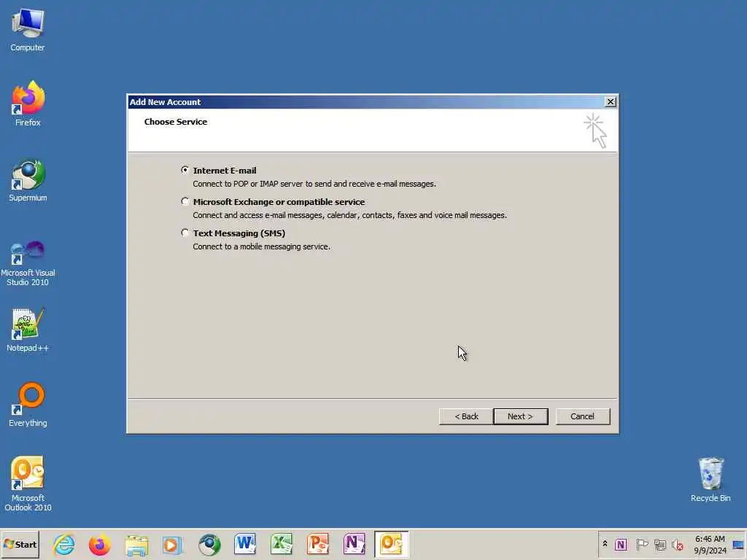Click the network tray icon
The height and width of the screenshot is (560, 747).
(659, 545)
